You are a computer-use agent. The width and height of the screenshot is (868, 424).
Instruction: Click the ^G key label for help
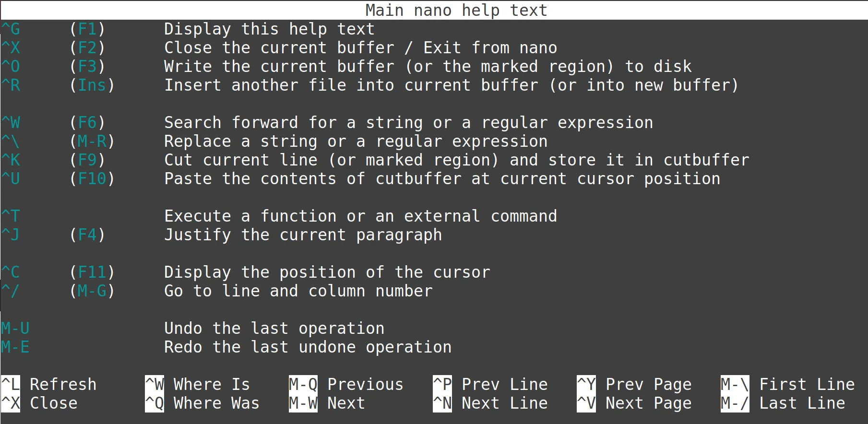coord(11,29)
